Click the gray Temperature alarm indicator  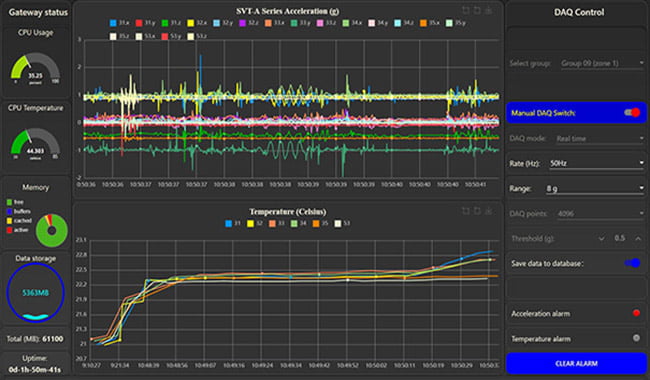[x=636, y=338]
